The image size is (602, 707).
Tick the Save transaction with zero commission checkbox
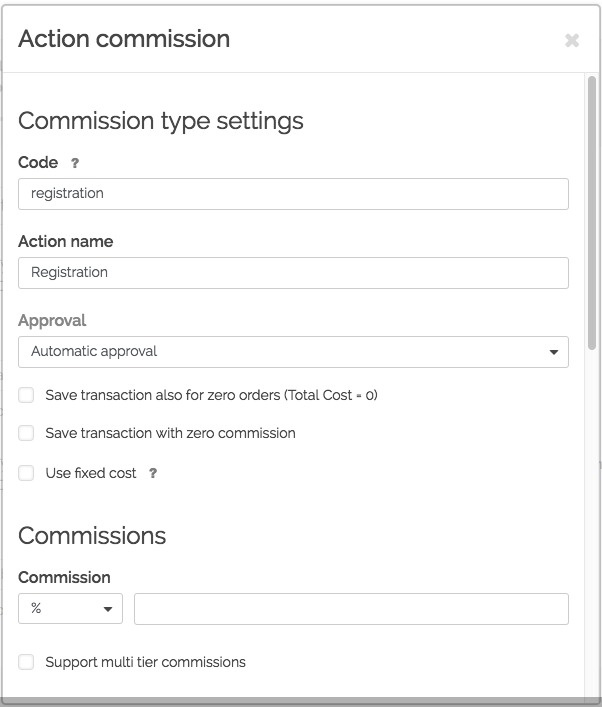pos(26,433)
